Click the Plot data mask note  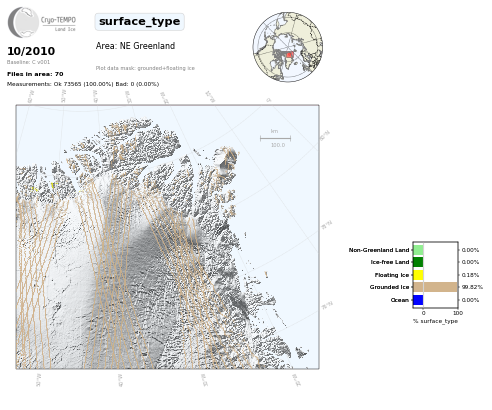click(145, 68)
